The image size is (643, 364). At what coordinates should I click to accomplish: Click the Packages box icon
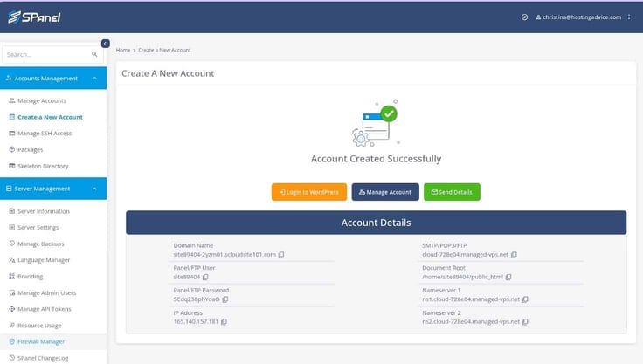pos(12,149)
